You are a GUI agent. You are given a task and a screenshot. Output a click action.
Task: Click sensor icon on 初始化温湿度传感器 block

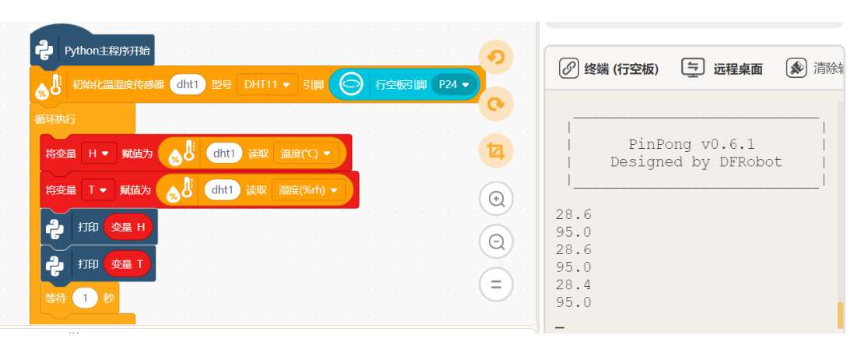pos(48,86)
